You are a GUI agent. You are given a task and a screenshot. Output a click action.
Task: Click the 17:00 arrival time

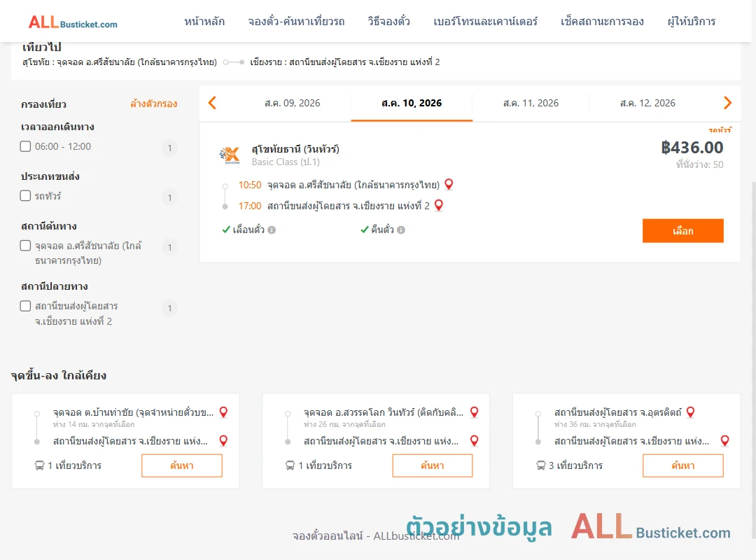pos(249,206)
